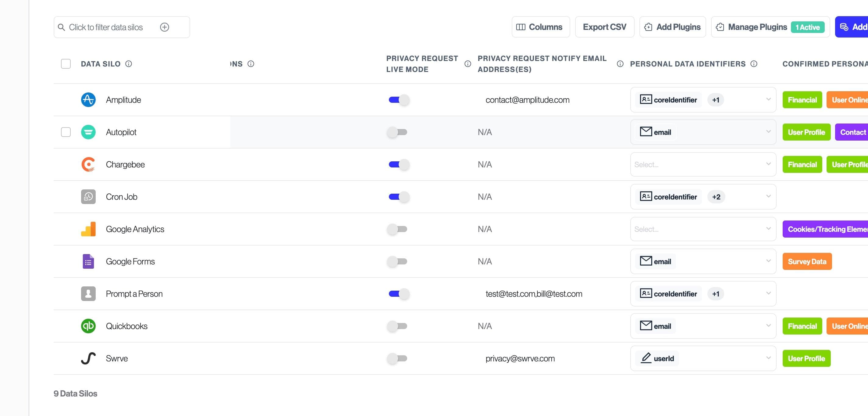This screenshot has height=416, width=868.
Task: Click Add Plugins button
Action: tap(672, 27)
